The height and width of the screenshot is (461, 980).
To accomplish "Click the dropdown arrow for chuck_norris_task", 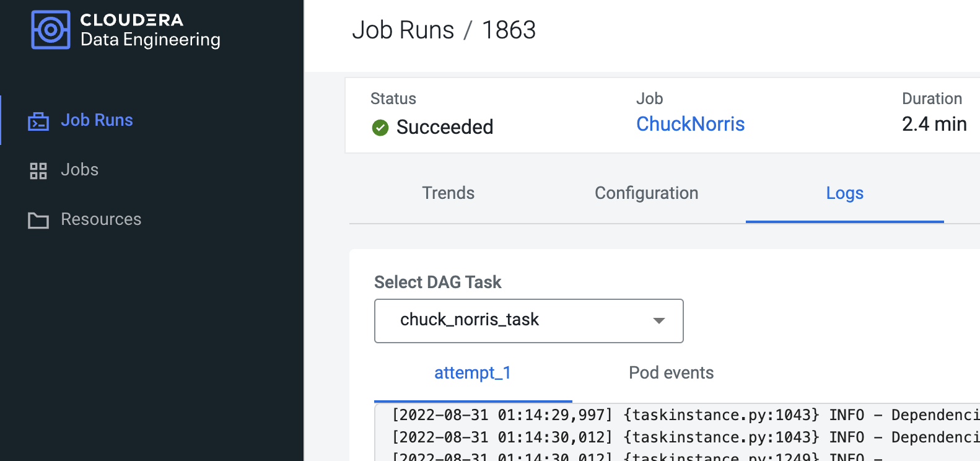I will 659,321.
